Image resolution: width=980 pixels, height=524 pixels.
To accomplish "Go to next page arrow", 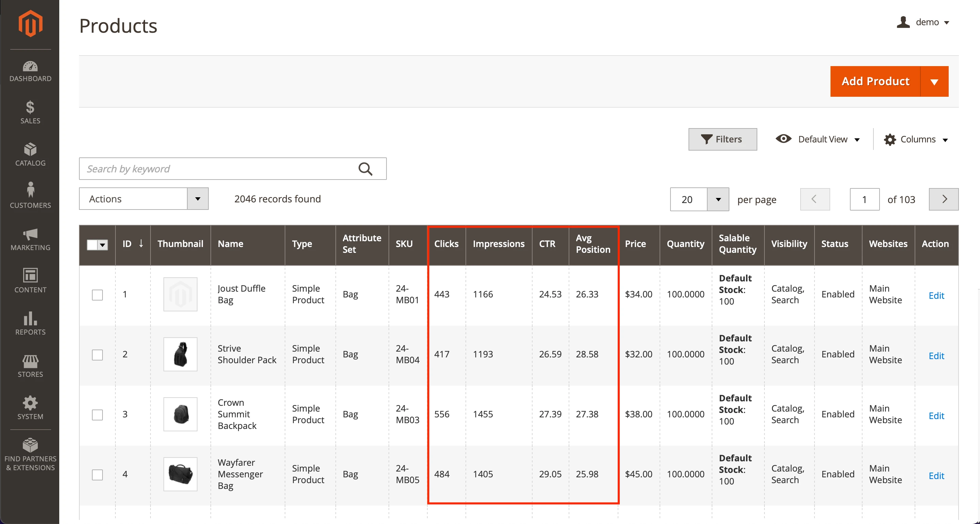I will 944,199.
